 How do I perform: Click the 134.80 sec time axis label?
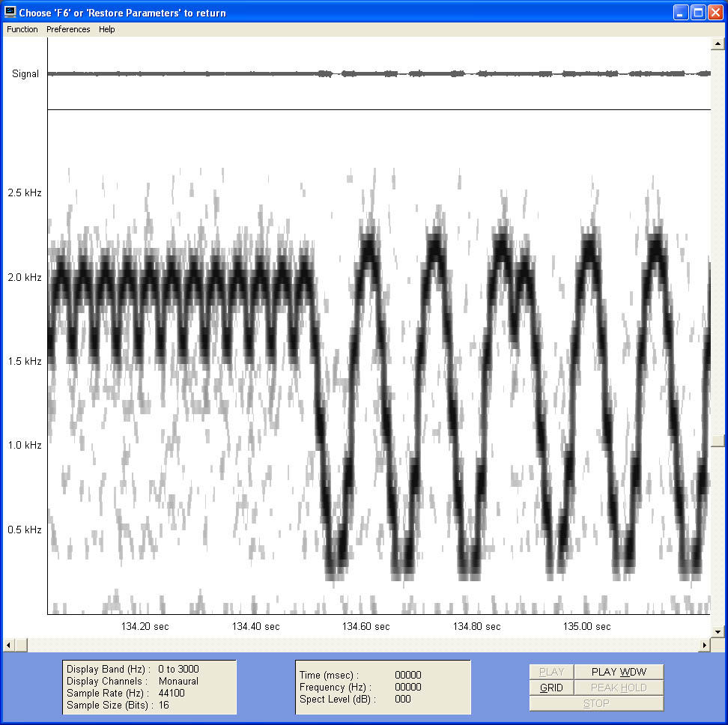point(477,626)
